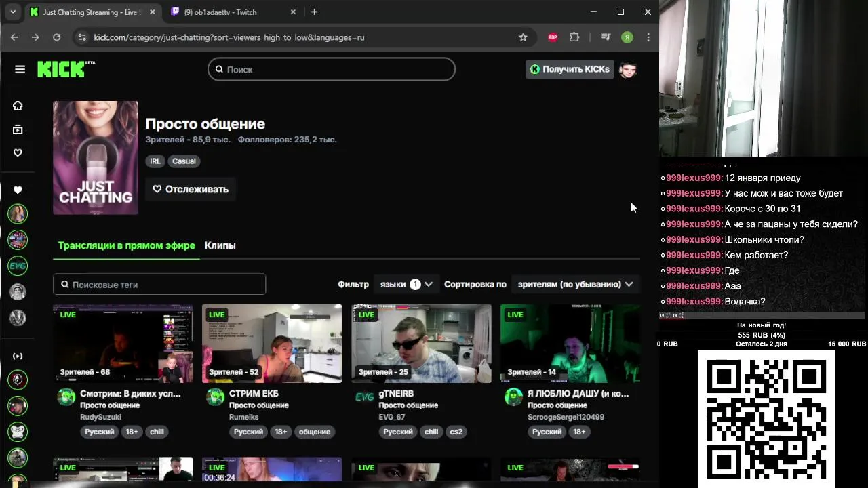Image resolution: width=868 pixels, height=488 pixels.
Task: Click chat message 'Кем работает?'
Action: (756, 256)
